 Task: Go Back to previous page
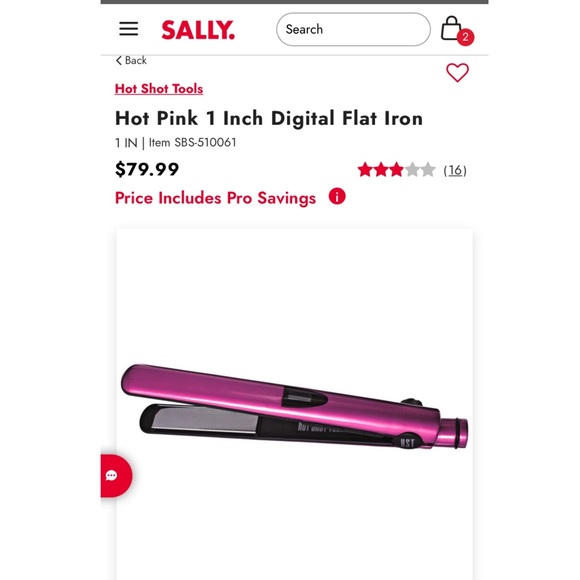click(x=131, y=60)
